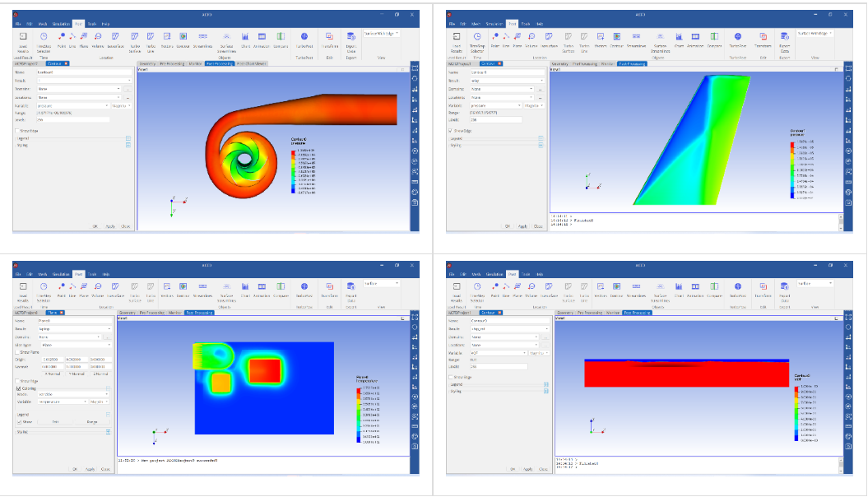
Task: Open Variable temperature dropdown in bottom-left window
Action: 63,402
